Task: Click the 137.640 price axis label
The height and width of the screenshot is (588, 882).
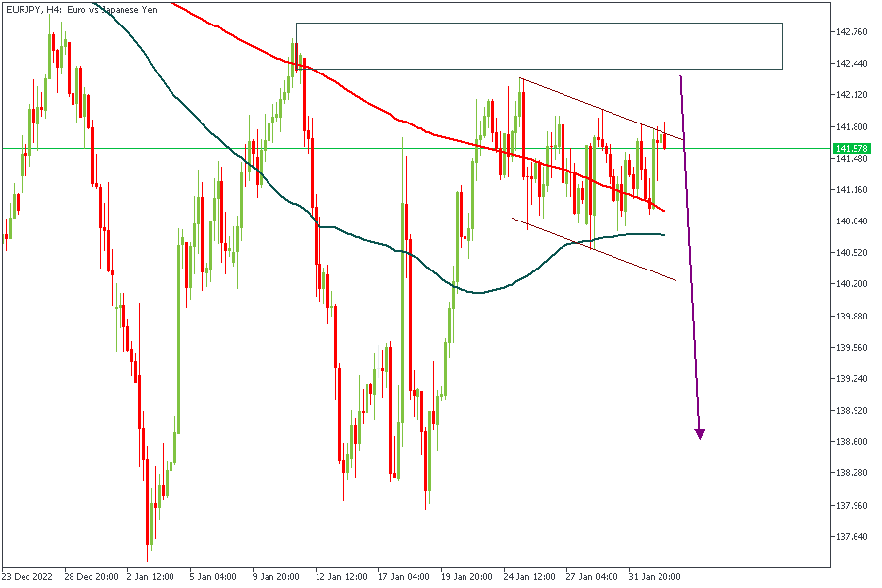Action: pyautogui.click(x=850, y=536)
